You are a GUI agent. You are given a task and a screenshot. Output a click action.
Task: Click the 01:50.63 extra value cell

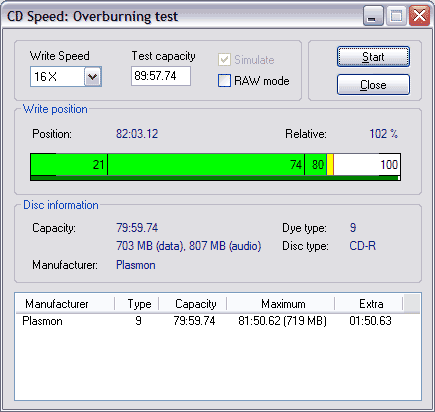click(370, 321)
